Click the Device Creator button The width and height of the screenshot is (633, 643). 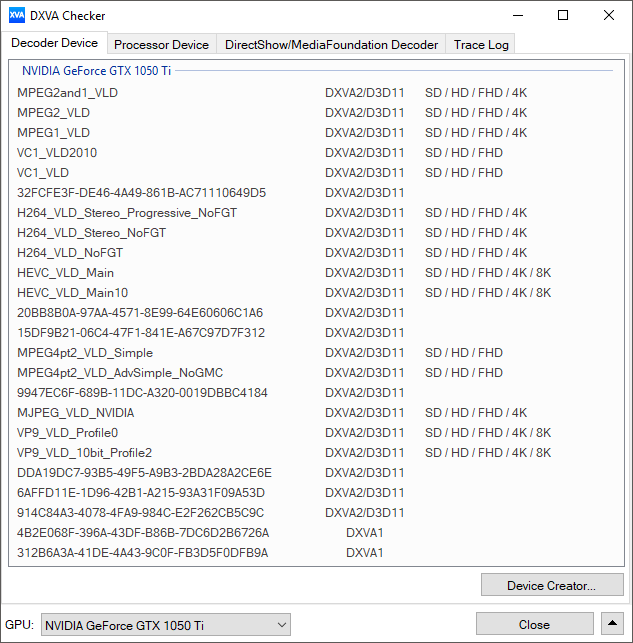tap(552, 585)
